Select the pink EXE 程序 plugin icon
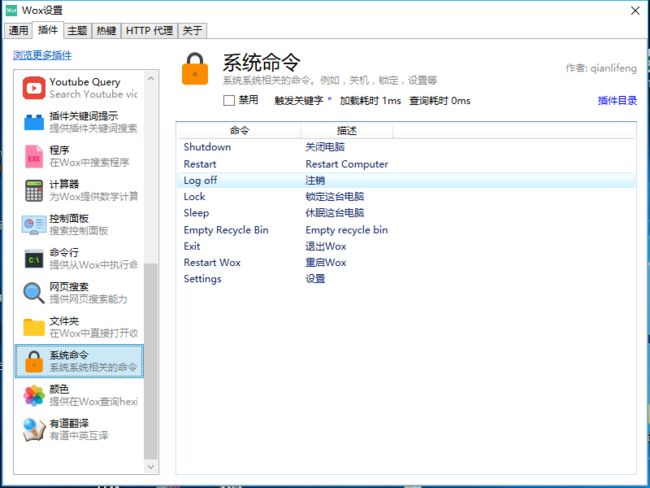 coord(34,156)
